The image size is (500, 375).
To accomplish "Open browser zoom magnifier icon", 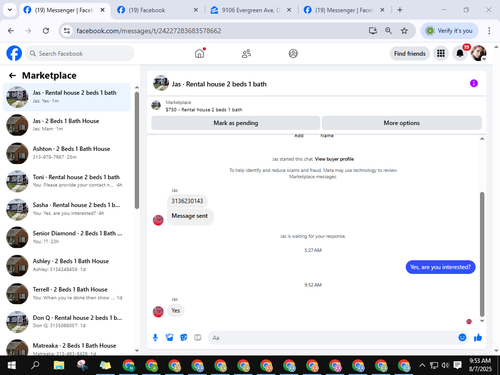I will (x=388, y=31).
